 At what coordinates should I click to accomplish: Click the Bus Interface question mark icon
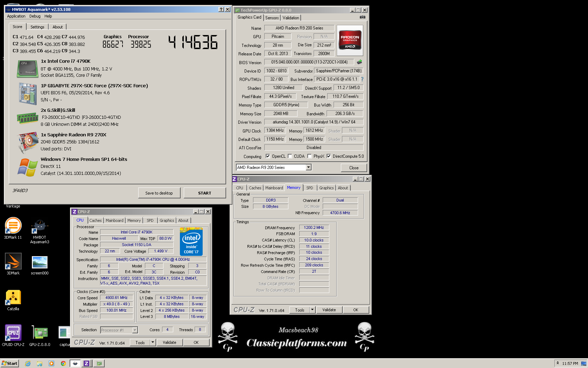[x=362, y=79]
